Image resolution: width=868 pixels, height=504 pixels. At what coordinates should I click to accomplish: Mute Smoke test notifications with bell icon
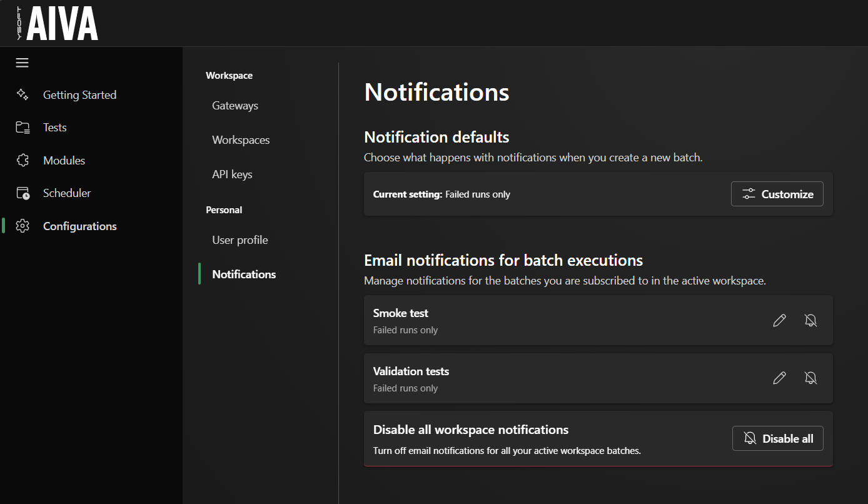tap(810, 321)
